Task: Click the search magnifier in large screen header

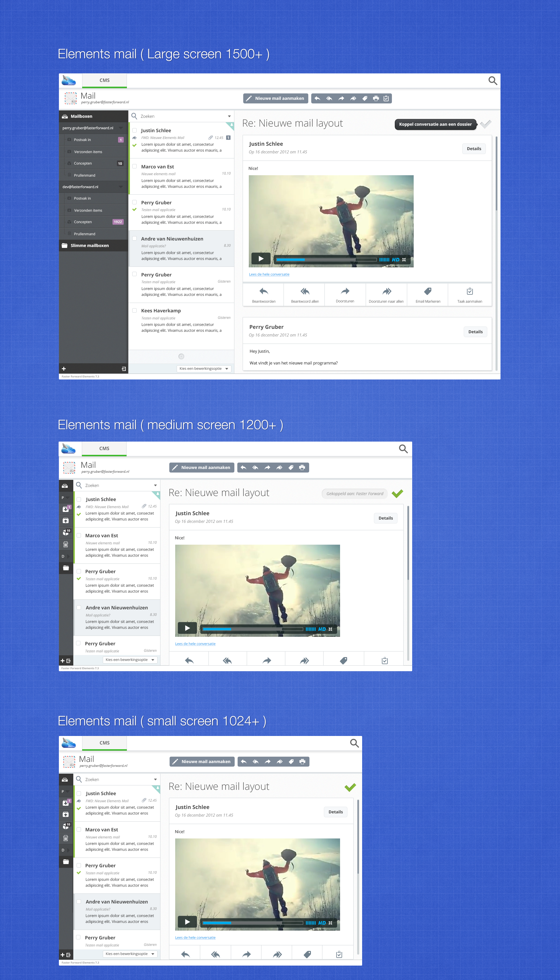Action: click(493, 80)
